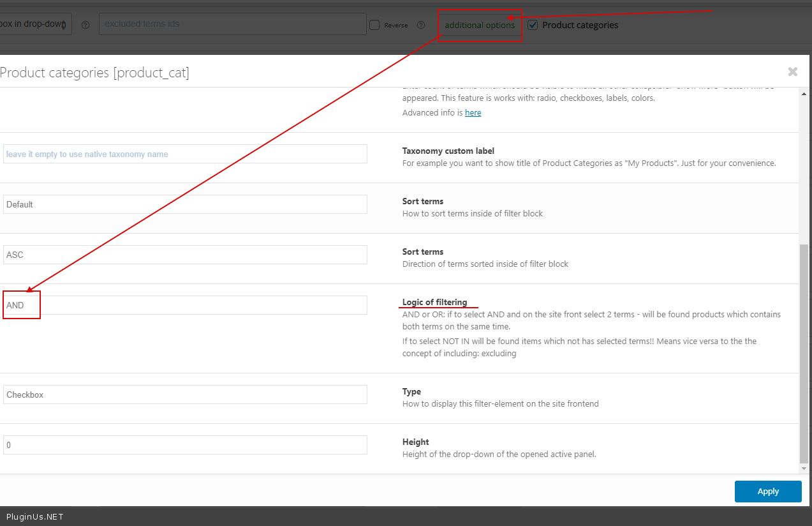Open the 'box in drop-down' view type selector
The image size is (812, 526).
pyautogui.click(x=35, y=24)
